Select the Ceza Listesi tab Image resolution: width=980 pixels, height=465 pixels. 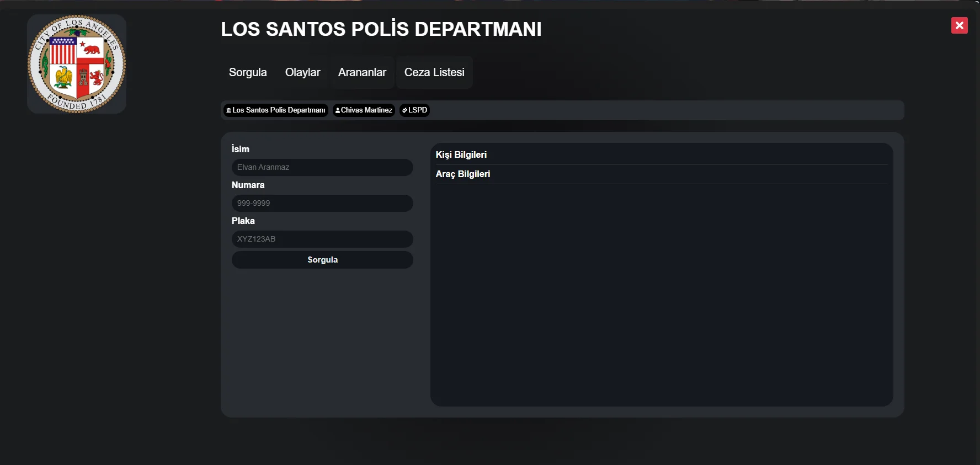coord(434,72)
